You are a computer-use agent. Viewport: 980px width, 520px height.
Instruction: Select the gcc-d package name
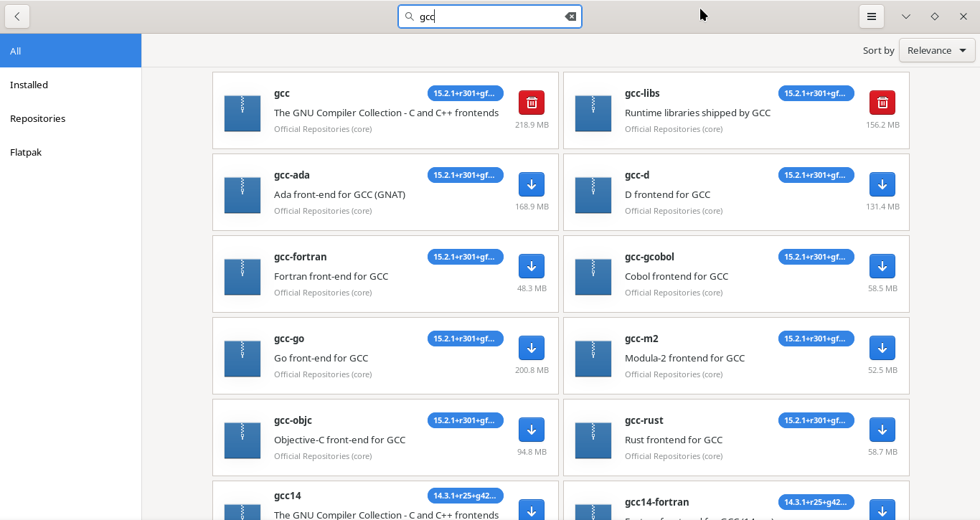(x=637, y=175)
